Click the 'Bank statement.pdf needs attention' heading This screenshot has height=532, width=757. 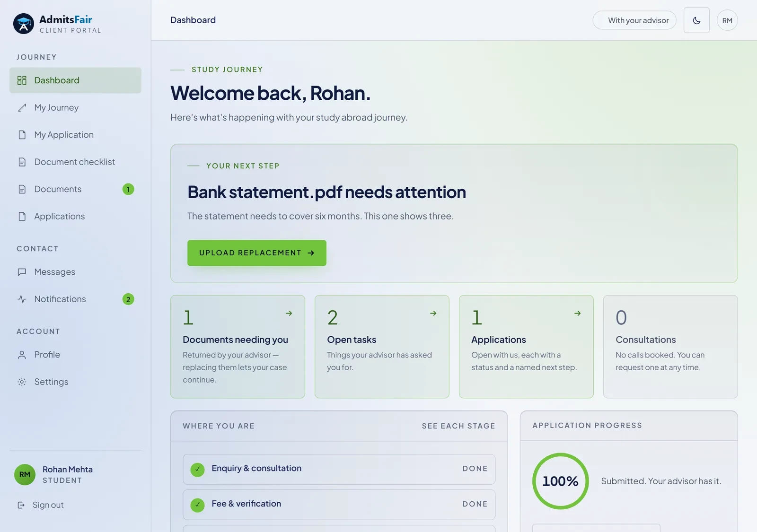click(x=326, y=192)
